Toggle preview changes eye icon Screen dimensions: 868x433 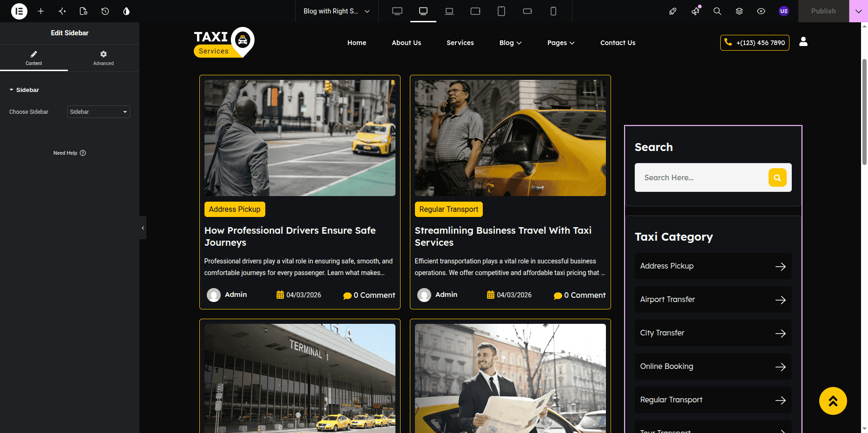coord(761,11)
